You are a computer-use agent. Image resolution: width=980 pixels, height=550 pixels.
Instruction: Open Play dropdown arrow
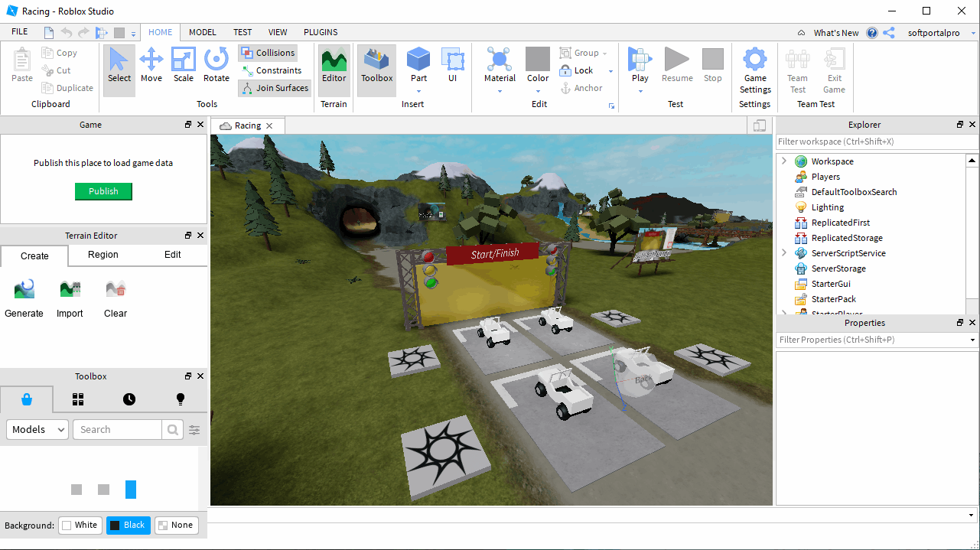640,91
